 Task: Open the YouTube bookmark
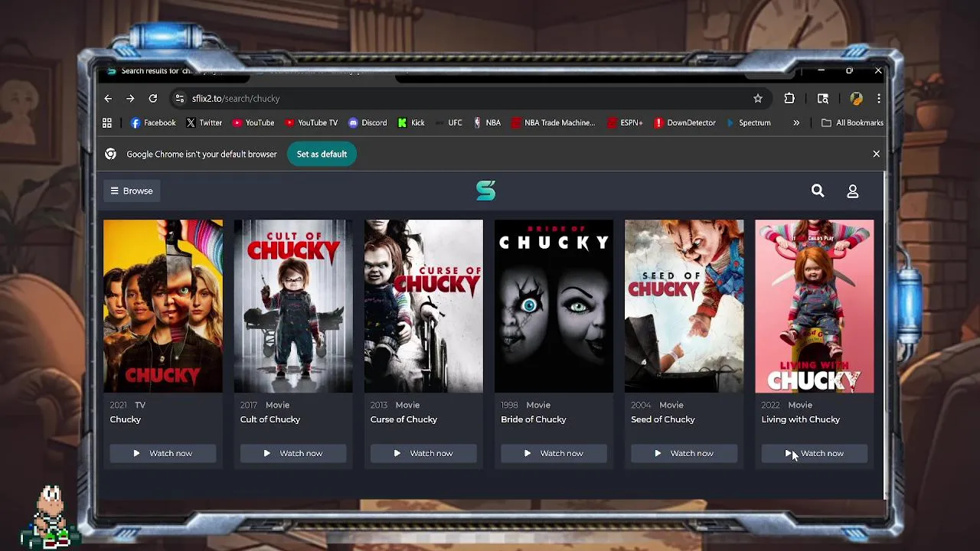pyautogui.click(x=253, y=122)
